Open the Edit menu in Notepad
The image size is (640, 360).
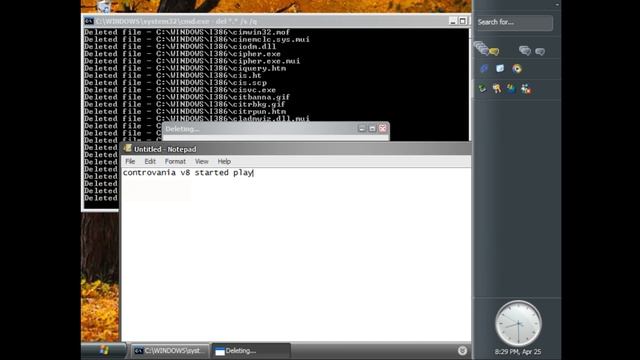pyautogui.click(x=150, y=162)
